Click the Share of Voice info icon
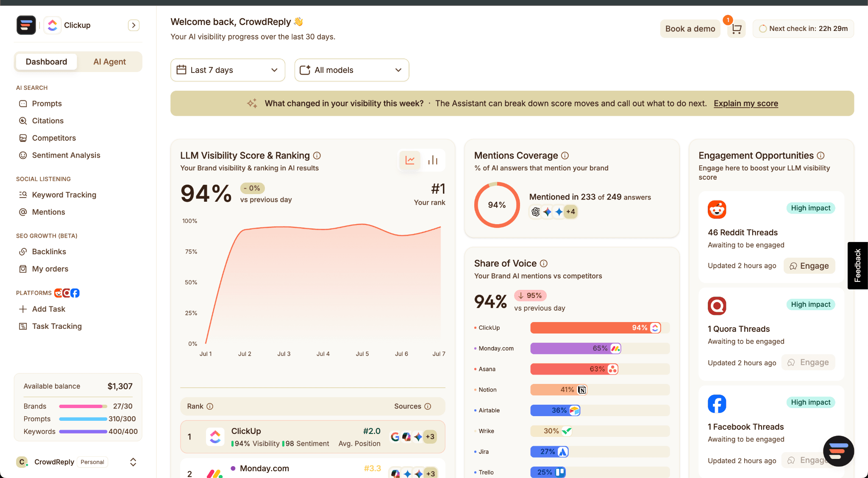This screenshot has width=868, height=478. 544,264
